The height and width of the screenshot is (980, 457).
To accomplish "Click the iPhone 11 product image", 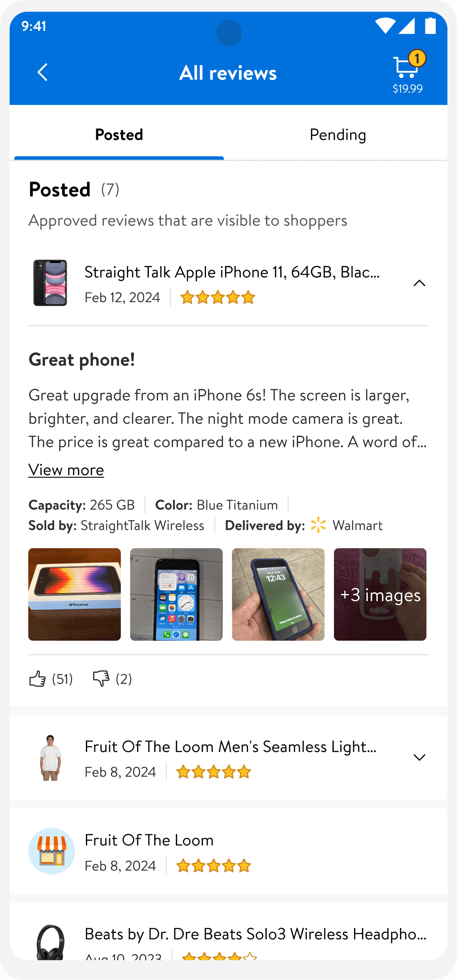I will [50, 283].
